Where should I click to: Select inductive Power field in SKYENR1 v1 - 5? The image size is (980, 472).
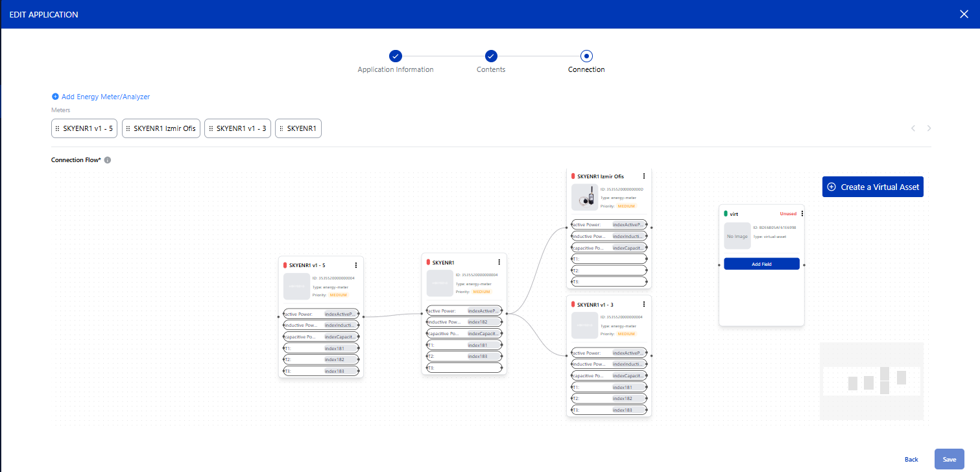click(x=320, y=325)
